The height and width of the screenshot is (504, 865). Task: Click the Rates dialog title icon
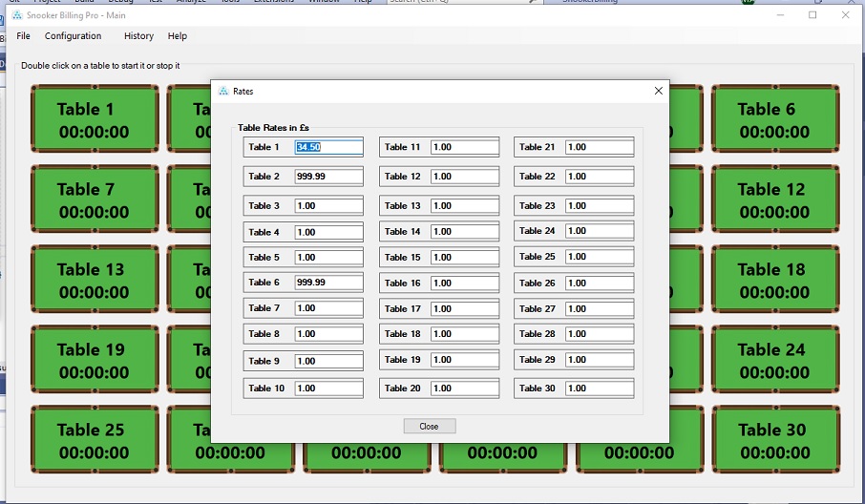coord(223,91)
